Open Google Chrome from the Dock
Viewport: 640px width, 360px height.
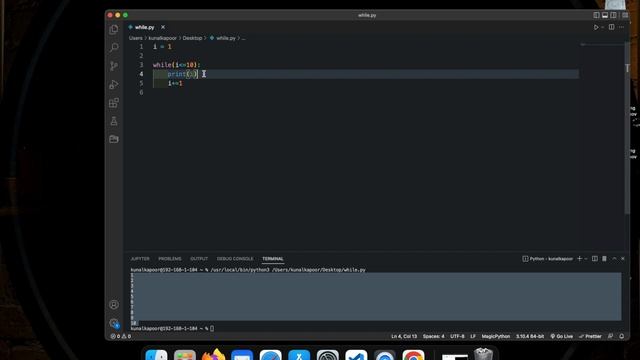(x=413, y=355)
